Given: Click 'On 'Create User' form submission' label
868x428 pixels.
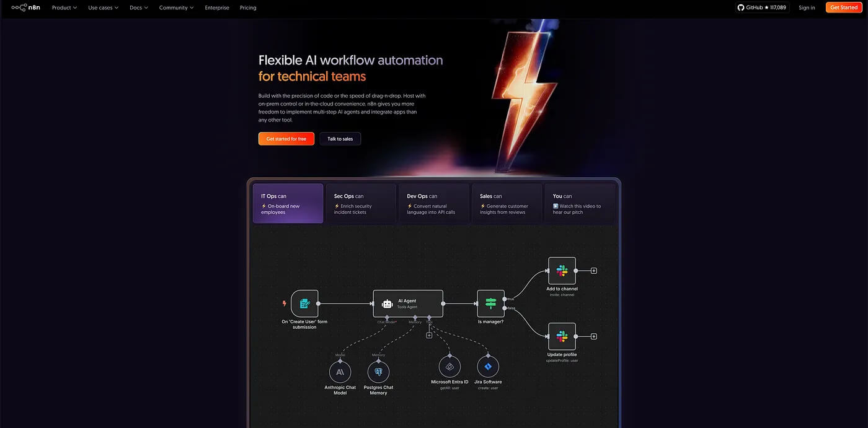Looking at the screenshot, I should (x=304, y=325).
